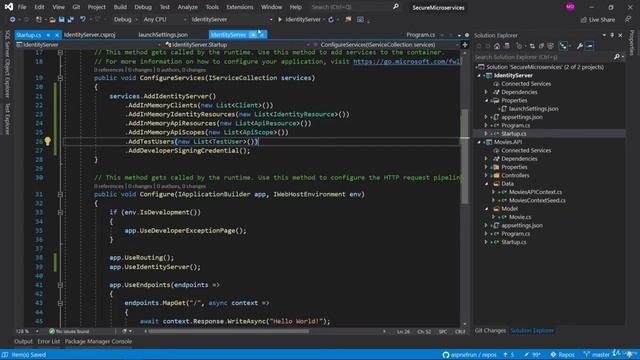This screenshot has height=360, width=640.
Task: Switch to Git Changes tab
Action: point(490,331)
